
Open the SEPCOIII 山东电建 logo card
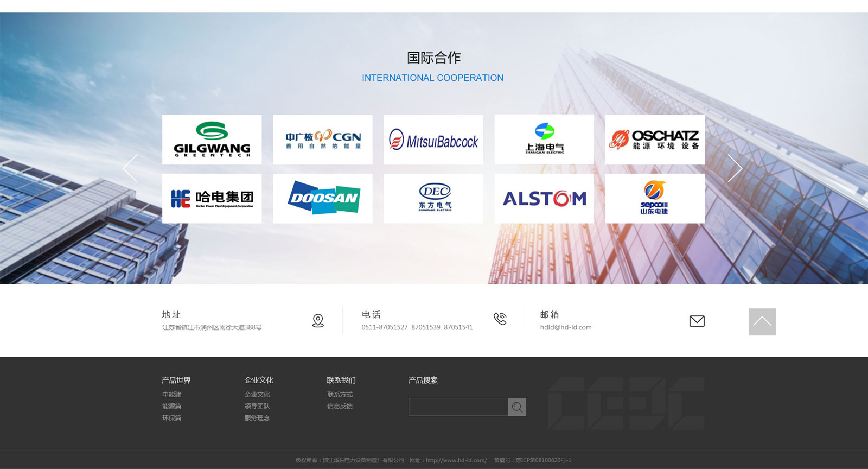point(655,199)
